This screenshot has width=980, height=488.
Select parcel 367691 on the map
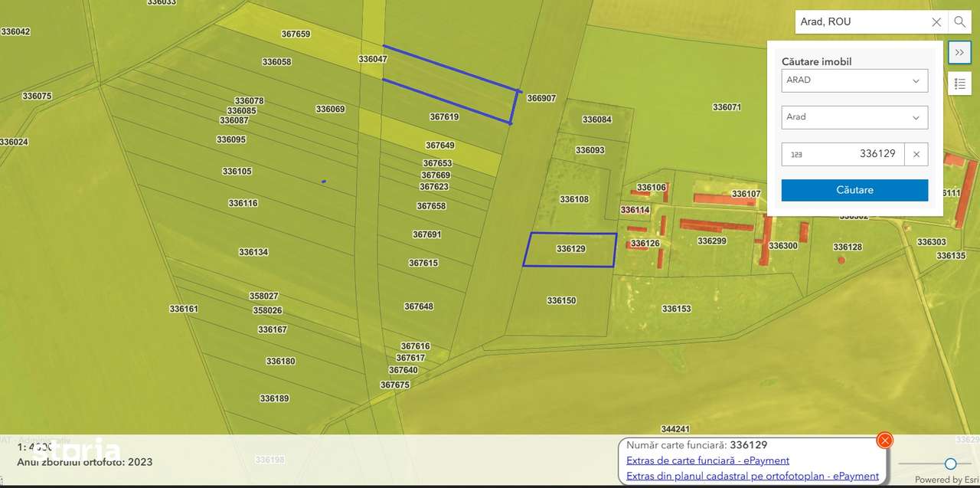tap(427, 235)
